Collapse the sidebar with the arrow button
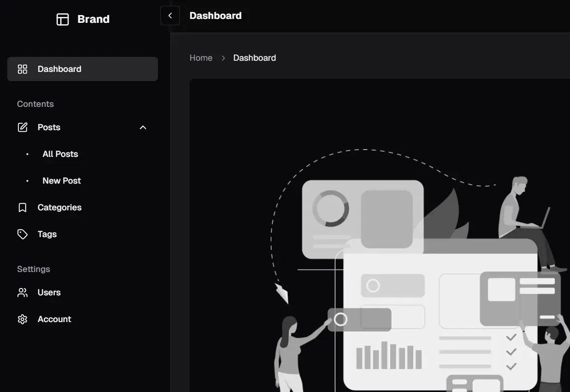The image size is (570, 392). click(170, 15)
